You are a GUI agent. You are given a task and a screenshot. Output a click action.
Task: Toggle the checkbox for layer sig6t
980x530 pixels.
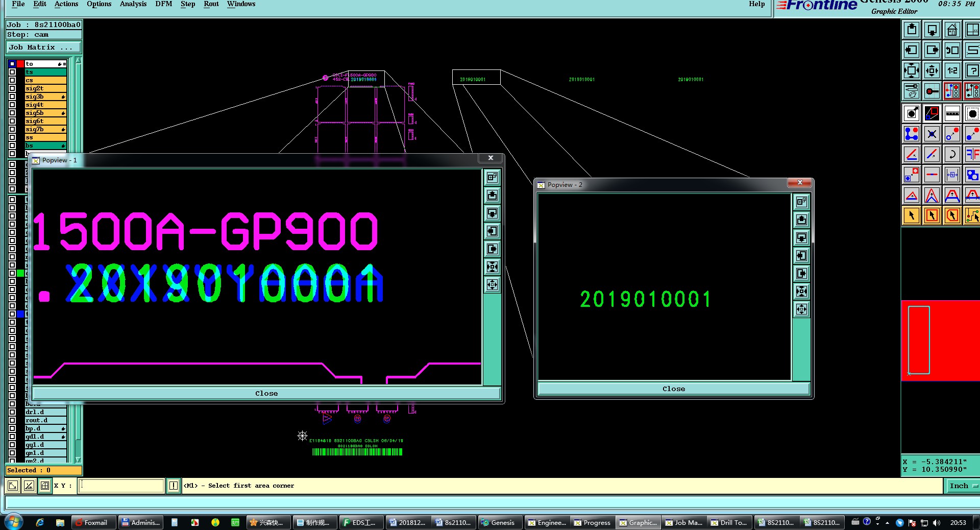click(12, 121)
